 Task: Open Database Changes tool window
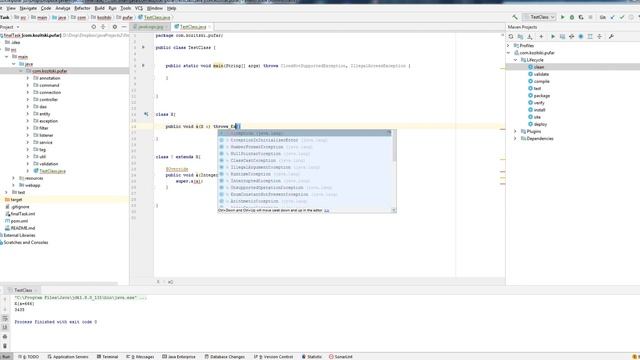[224, 357]
